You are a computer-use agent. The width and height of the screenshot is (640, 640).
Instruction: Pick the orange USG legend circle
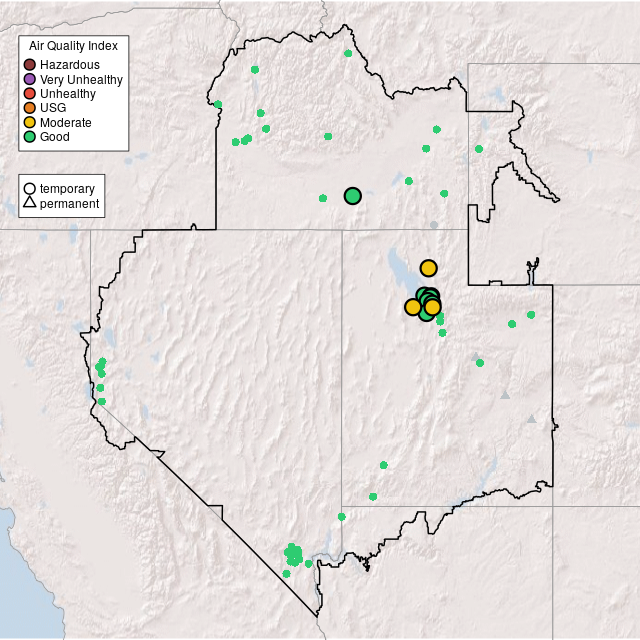click(30, 108)
